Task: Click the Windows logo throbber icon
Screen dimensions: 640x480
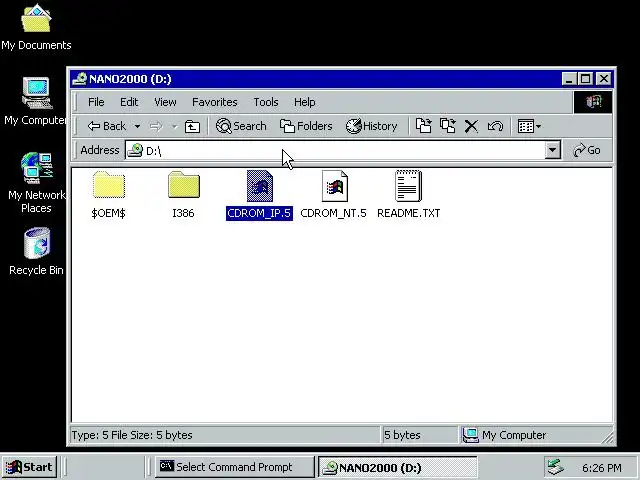Action: [593, 102]
